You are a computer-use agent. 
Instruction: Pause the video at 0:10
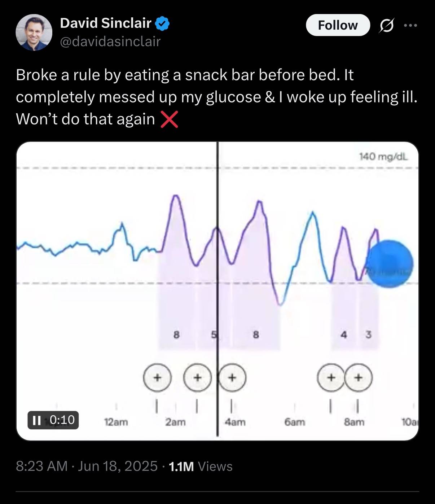pyautogui.click(x=53, y=420)
